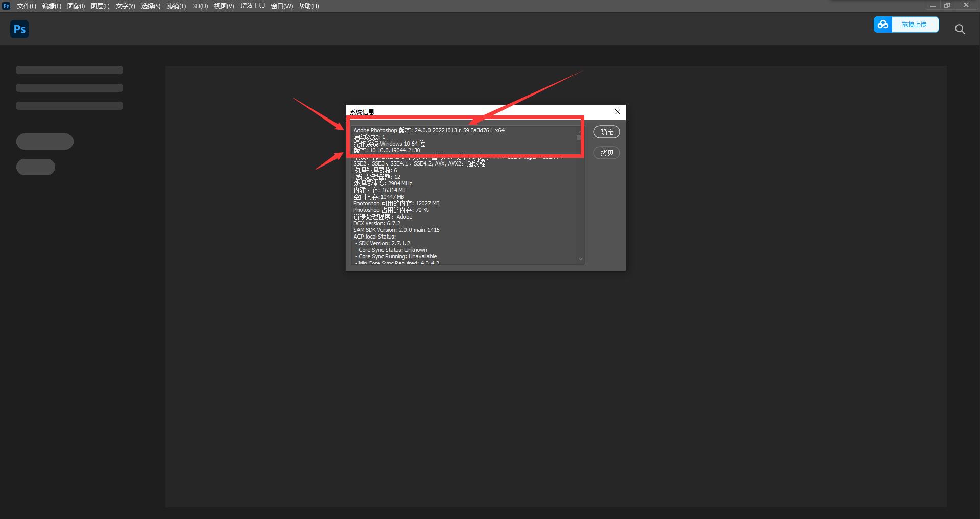This screenshot has width=980, height=519.
Task: Click the blue Baidu cloud icon
Action: (883, 25)
